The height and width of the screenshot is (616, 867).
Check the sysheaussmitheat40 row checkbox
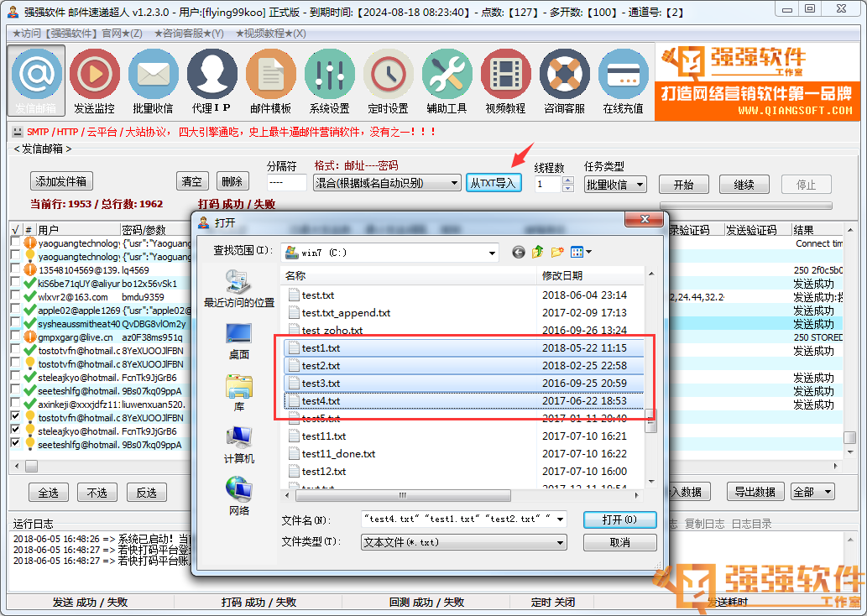[x=15, y=323]
